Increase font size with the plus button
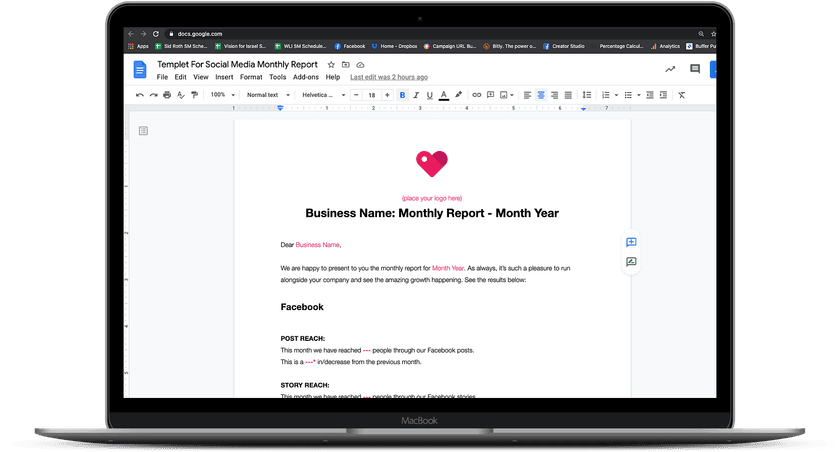 [387, 95]
